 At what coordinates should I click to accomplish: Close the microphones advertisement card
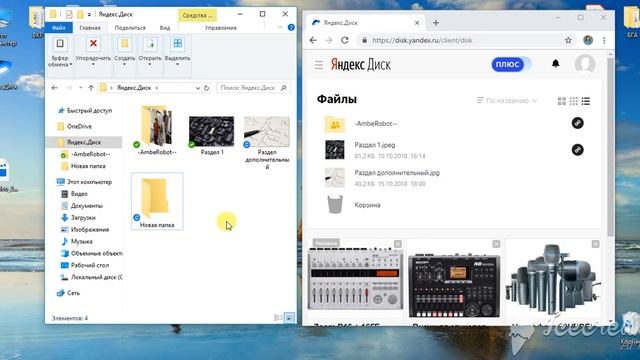(595, 244)
